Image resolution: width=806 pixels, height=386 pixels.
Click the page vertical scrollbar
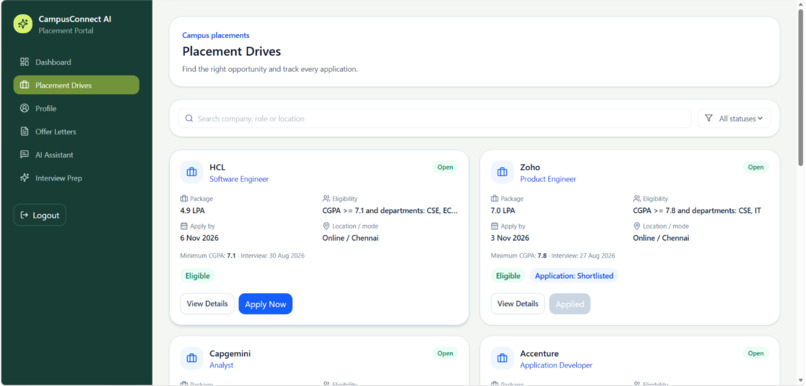point(800,87)
